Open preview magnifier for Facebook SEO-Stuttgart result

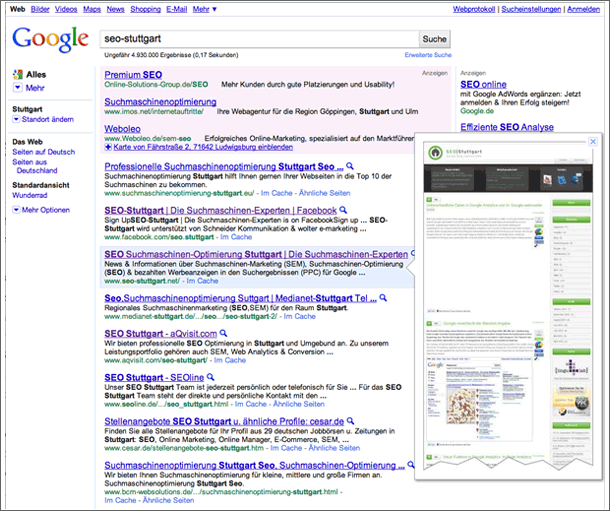coord(343,210)
